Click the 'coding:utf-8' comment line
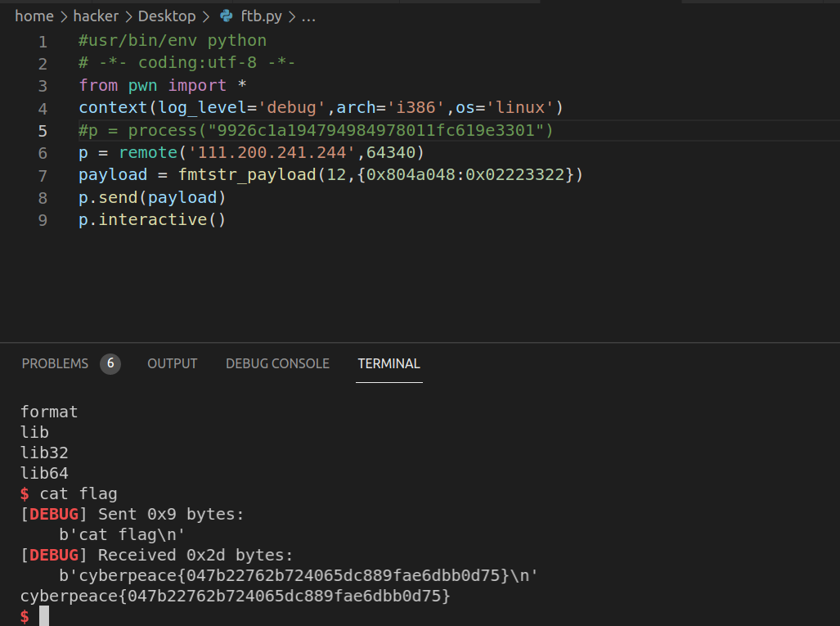Viewport: 840px width, 626px height. click(x=187, y=63)
